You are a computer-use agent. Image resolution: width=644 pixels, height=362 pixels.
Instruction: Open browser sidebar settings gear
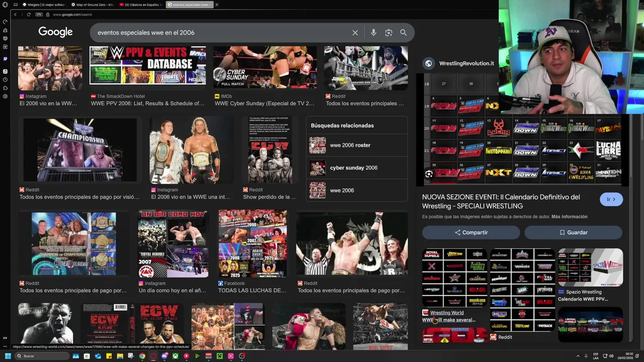coord(5,97)
